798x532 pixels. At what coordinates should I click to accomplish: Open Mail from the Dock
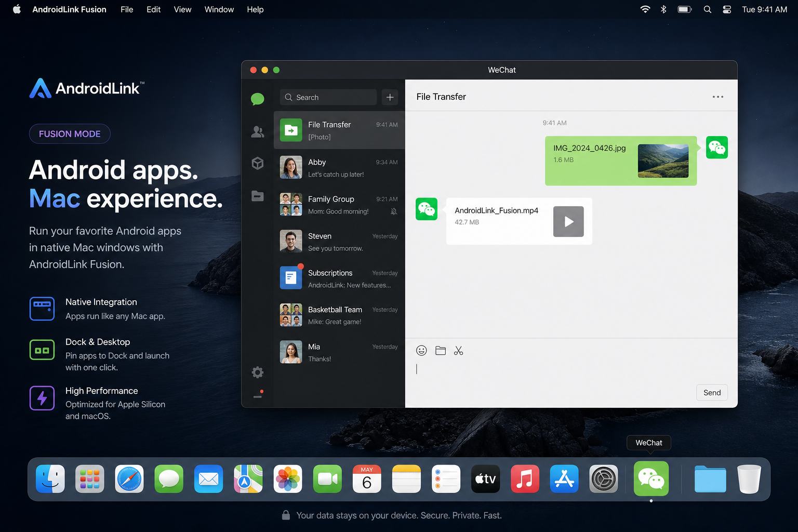click(208, 478)
